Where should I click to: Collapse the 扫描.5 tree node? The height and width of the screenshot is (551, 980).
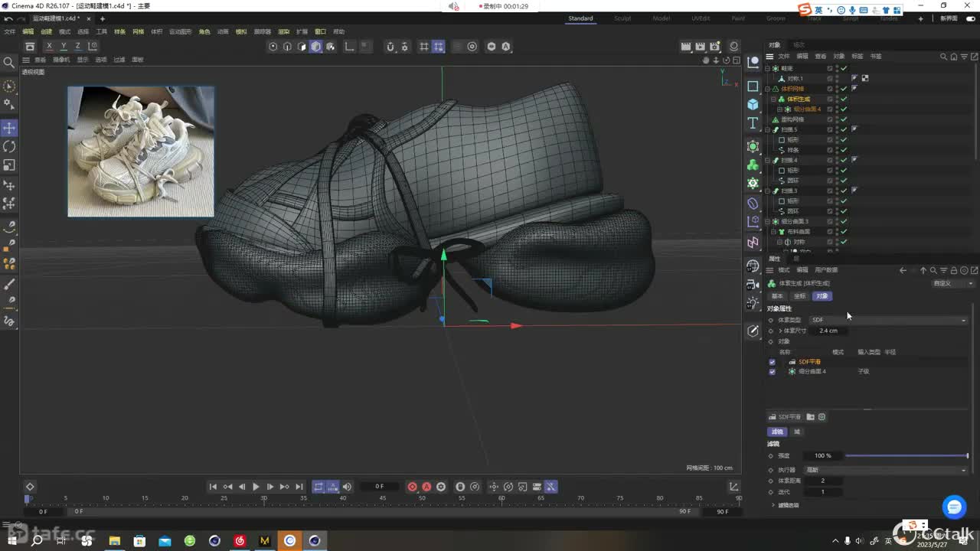[x=769, y=129]
